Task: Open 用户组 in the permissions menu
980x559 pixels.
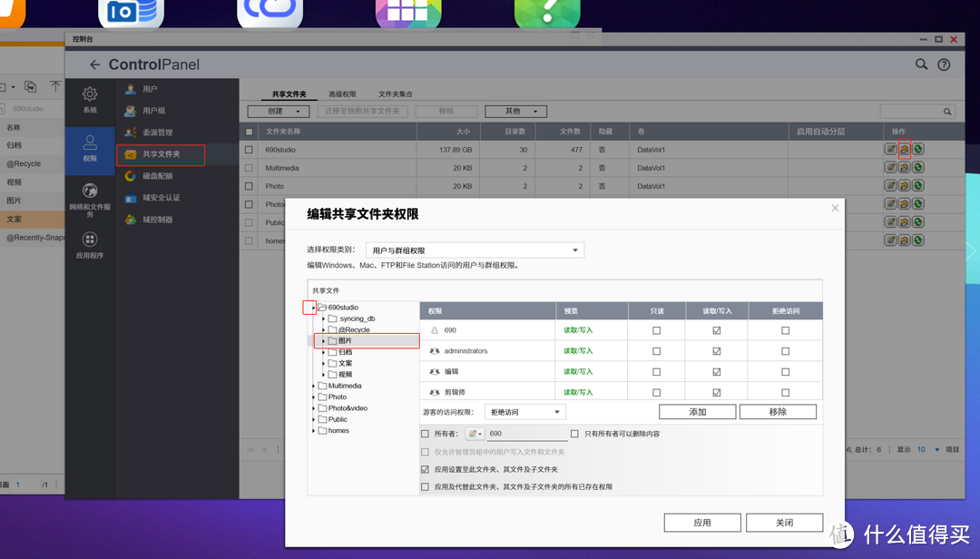Action: (153, 111)
